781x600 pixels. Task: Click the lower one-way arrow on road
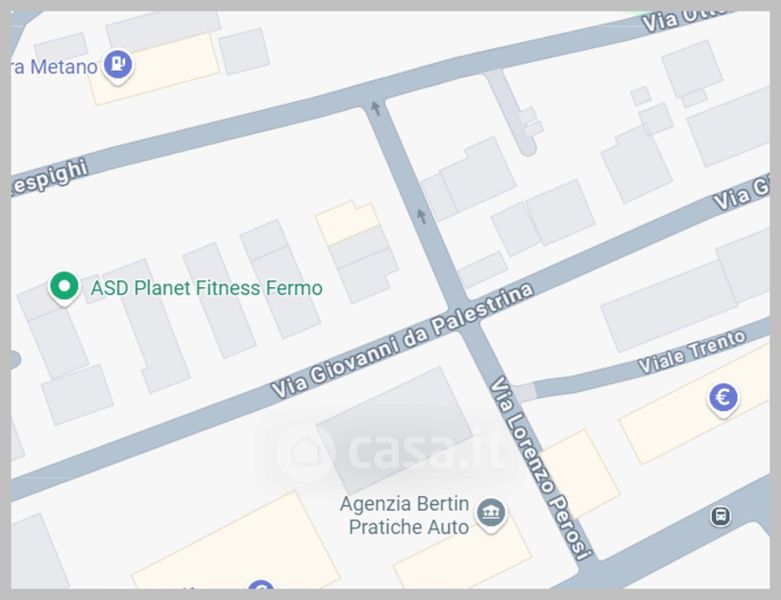[x=421, y=216]
